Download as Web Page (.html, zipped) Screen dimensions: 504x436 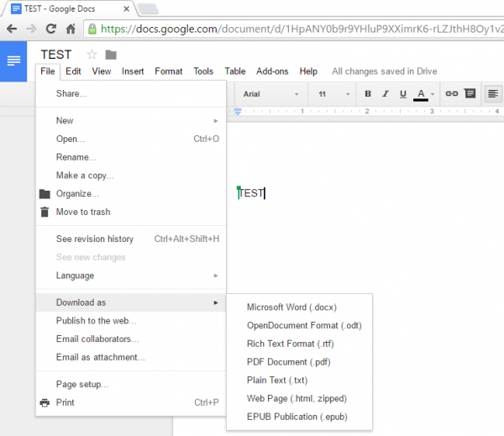click(300, 399)
